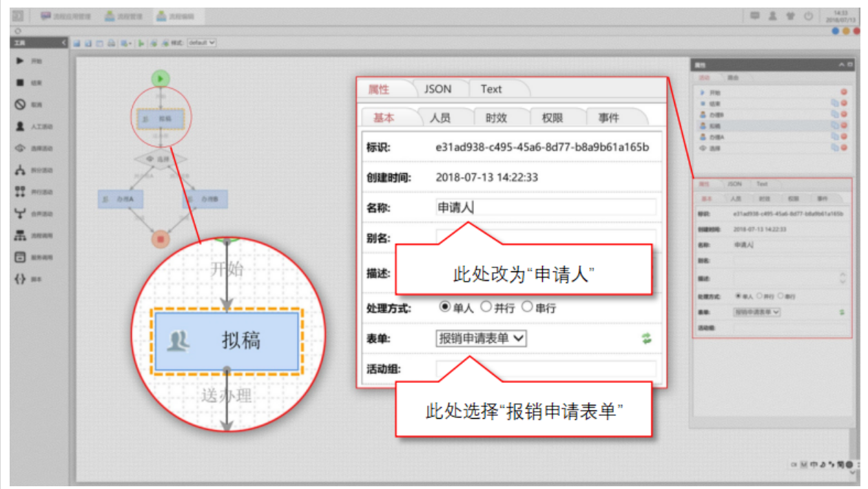
Task: Choose the 脚本 script tool icon
Action: pyautogui.click(x=21, y=280)
